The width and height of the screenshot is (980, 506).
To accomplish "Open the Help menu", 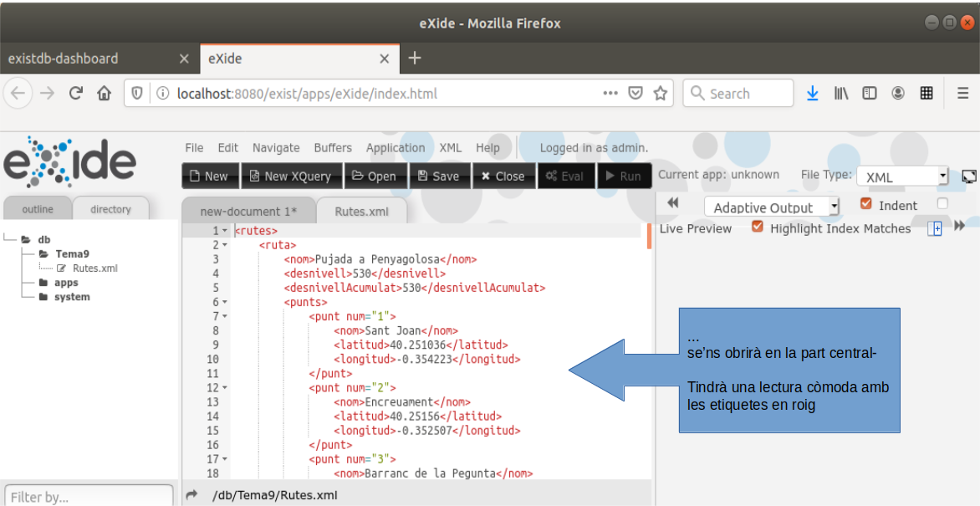I will pyautogui.click(x=487, y=148).
